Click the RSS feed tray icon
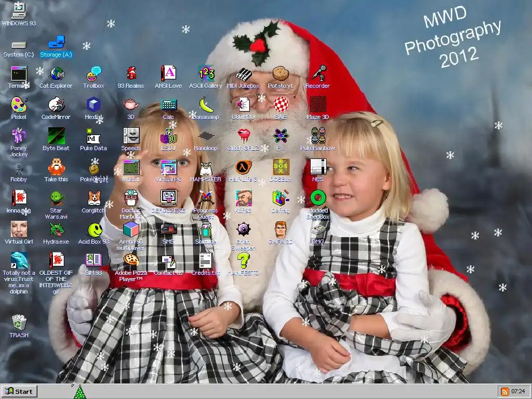532x399 pixels. click(x=505, y=392)
